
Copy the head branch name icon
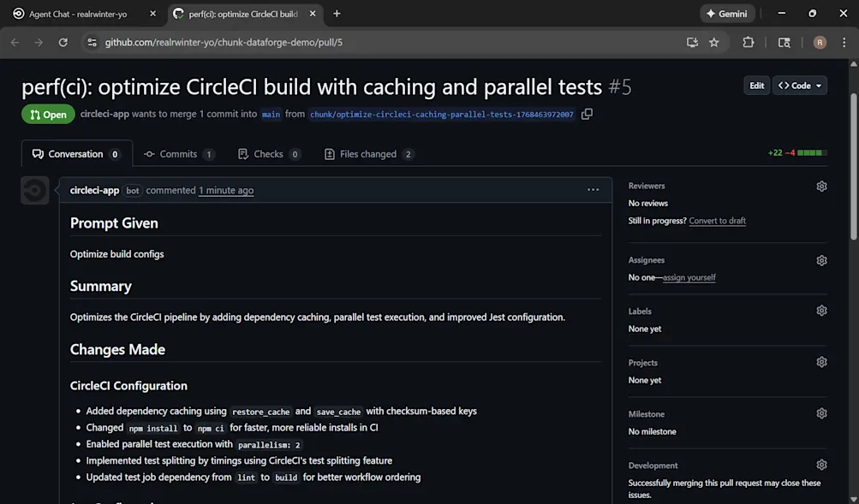tap(587, 114)
